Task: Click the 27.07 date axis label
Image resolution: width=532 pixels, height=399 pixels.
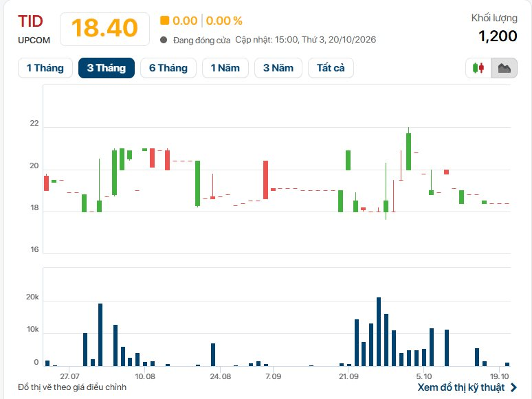Action: click(69, 376)
